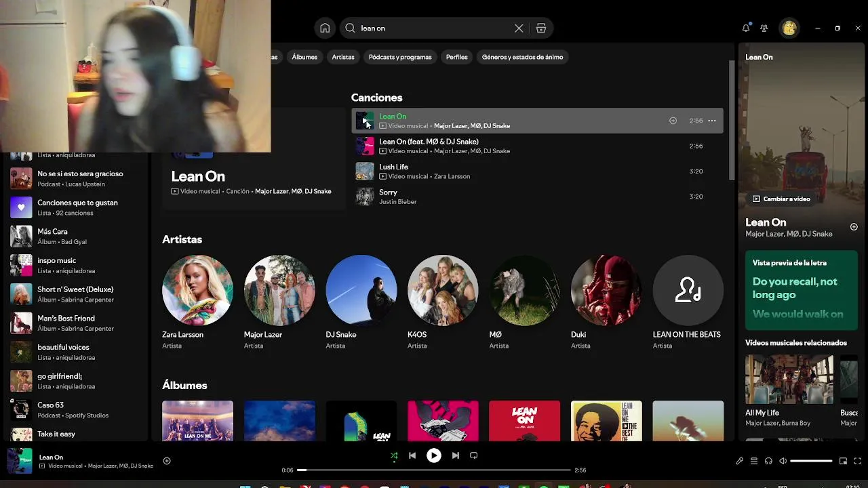
Task: Toggle lyrics microphone icon
Action: (739, 461)
